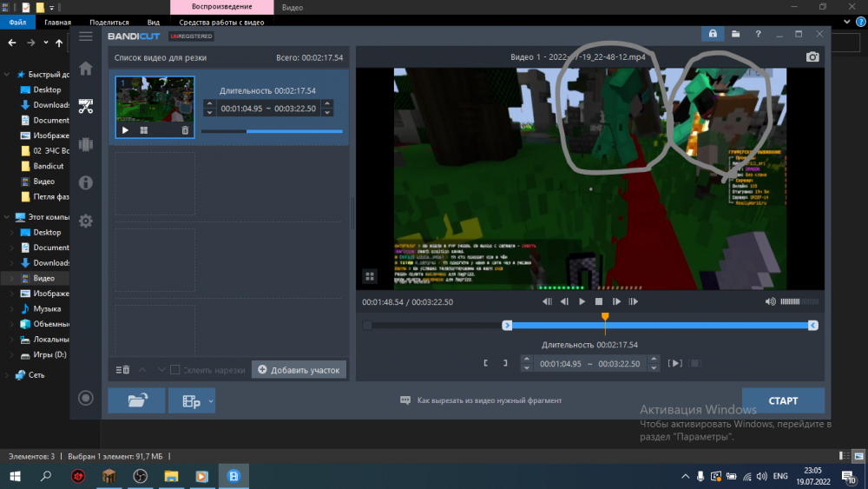Screen dimensions: 868x489
Task: Open project button dropdown arrow
Action: tap(211, 400)
